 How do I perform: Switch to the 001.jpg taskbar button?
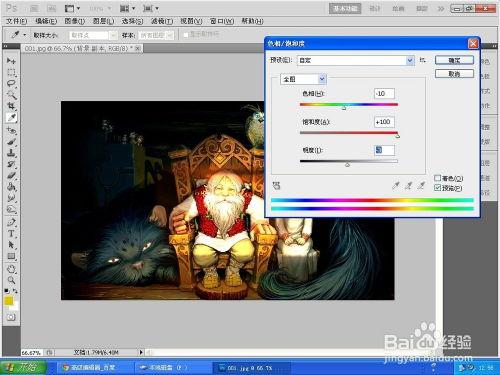pyautogui.click(x=252, y=368)
